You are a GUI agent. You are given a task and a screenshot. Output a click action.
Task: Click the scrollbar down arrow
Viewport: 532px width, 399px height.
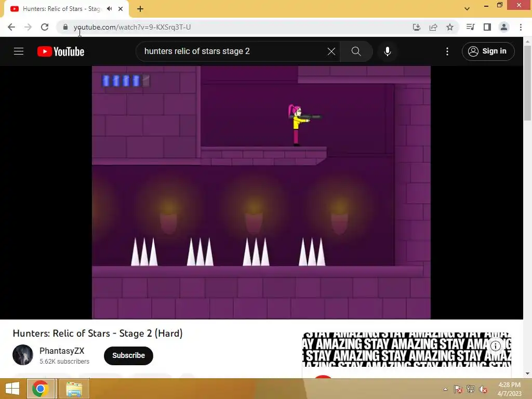click(527, 374)
